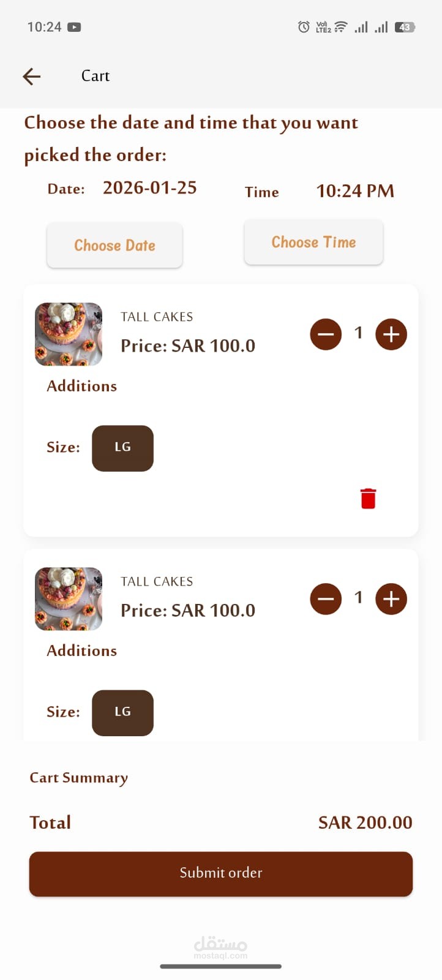Tap the battery indicator in status bar
Screen dimensions: 442x980
tap(405, 27)
